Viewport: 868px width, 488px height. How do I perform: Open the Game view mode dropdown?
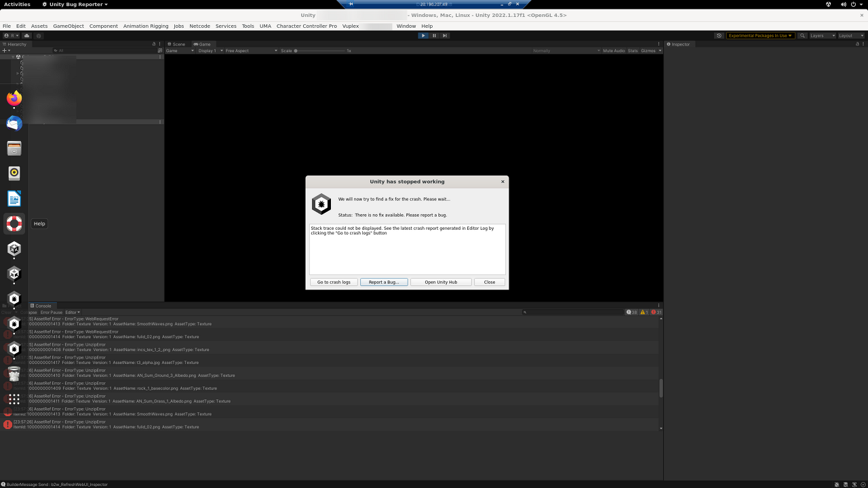pos(180,51)
